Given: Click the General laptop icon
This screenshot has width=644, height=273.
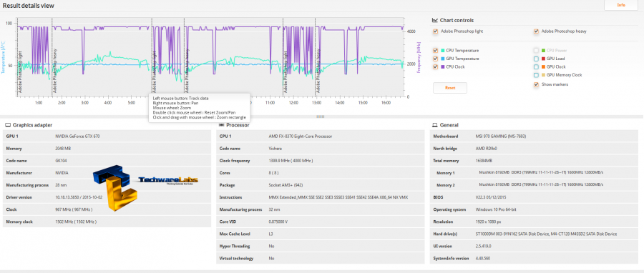Looking at the screenshot, I should [x=435, y=125].
